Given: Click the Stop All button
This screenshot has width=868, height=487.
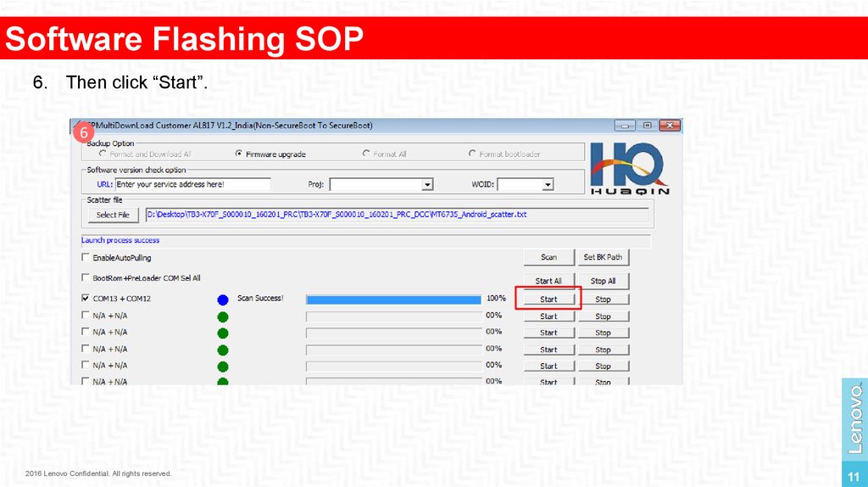Looking at the screenshot, I should coord(603,281).
